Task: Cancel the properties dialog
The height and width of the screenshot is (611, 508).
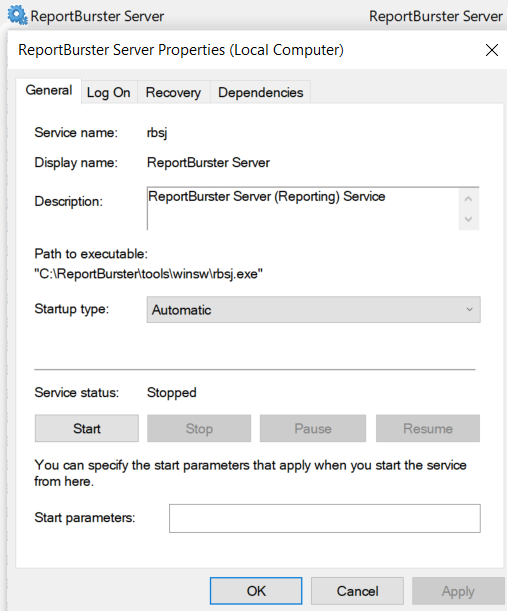Action: (357, 591)
